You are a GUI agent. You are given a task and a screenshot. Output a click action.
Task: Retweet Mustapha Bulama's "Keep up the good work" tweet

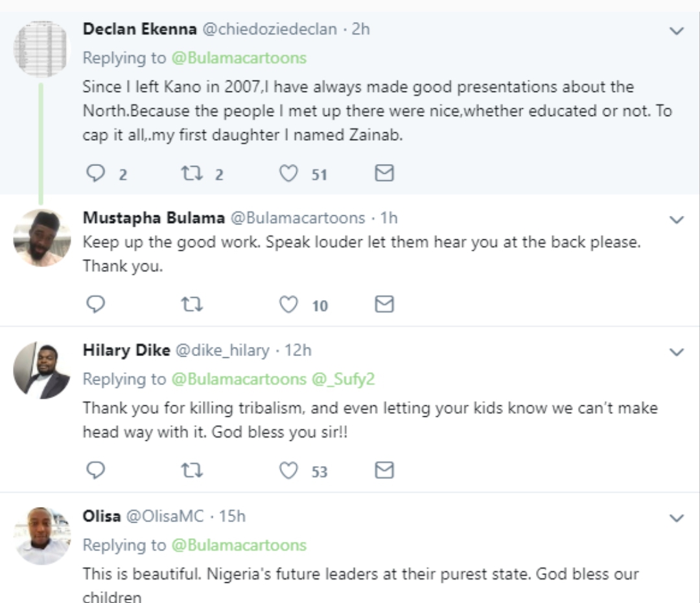(x=192, y=305)
